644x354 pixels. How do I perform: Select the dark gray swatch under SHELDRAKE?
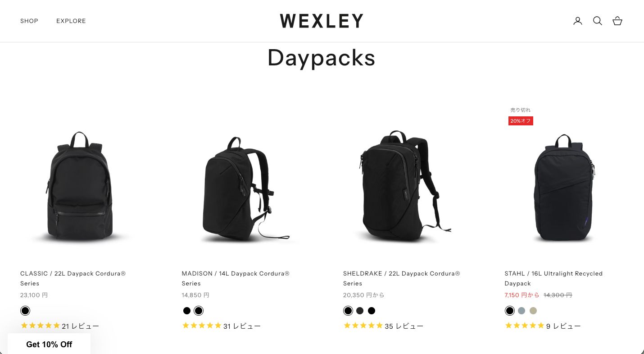click(x=360, y=311)
